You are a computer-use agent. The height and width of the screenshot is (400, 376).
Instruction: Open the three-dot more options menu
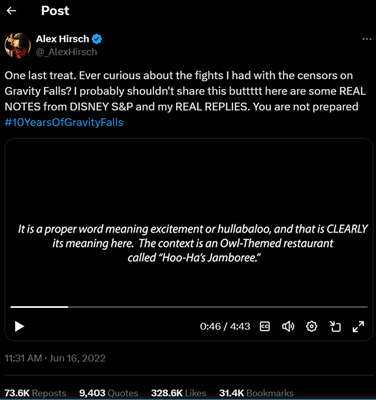click(x=367, y=39)
